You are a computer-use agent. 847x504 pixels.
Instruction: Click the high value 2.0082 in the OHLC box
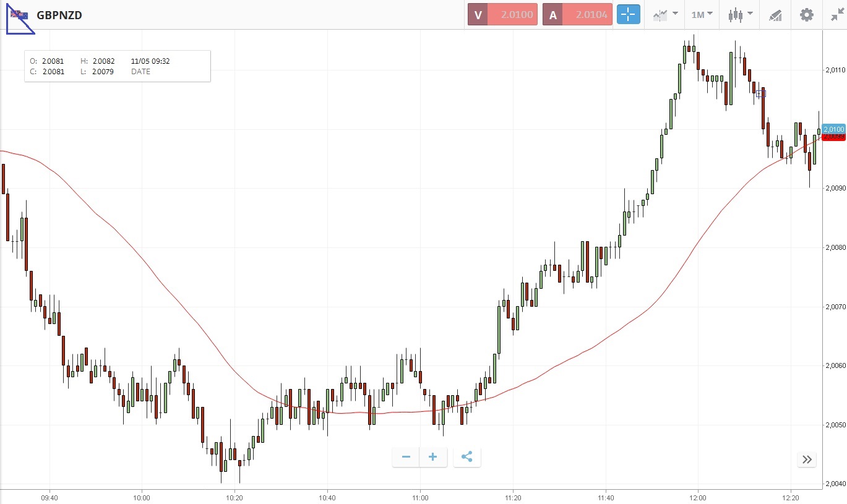click(x=103, y=61)
